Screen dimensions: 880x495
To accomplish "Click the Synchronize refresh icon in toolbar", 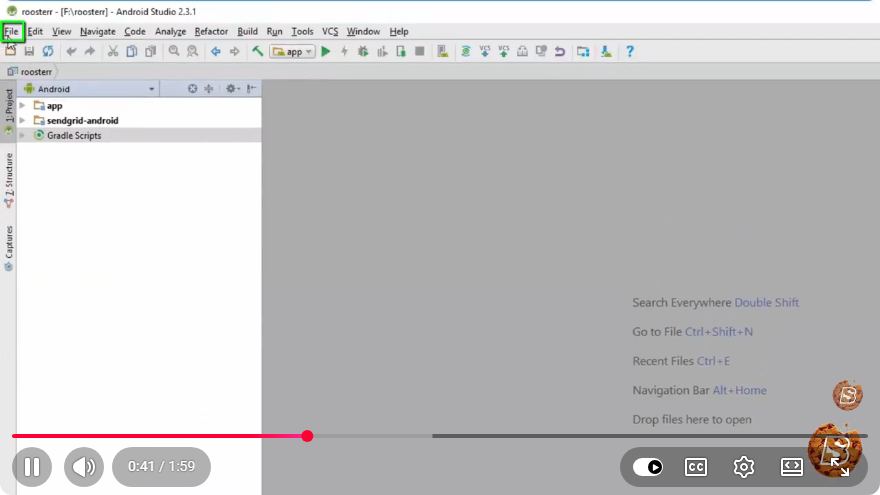I will 48,52.
